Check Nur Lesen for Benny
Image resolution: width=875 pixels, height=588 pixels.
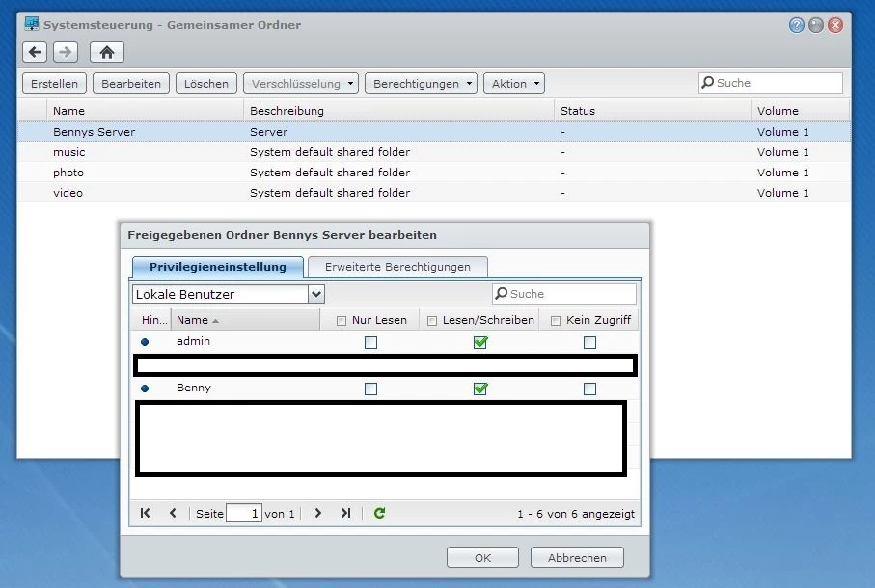[x=370, y=388]
